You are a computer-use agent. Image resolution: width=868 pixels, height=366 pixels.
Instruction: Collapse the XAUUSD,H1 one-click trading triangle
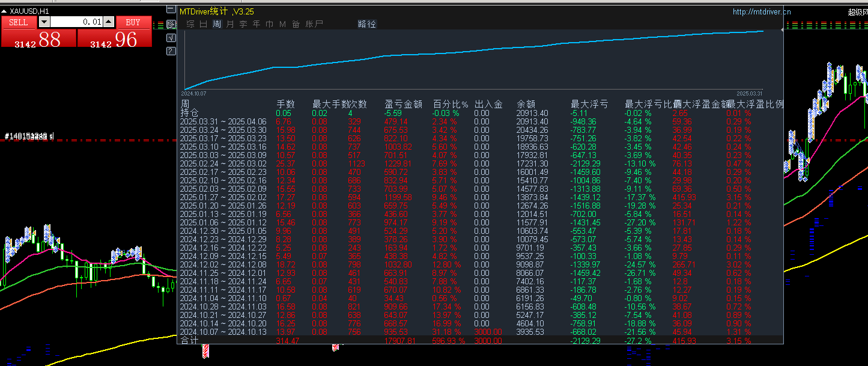tap(5, 11)
